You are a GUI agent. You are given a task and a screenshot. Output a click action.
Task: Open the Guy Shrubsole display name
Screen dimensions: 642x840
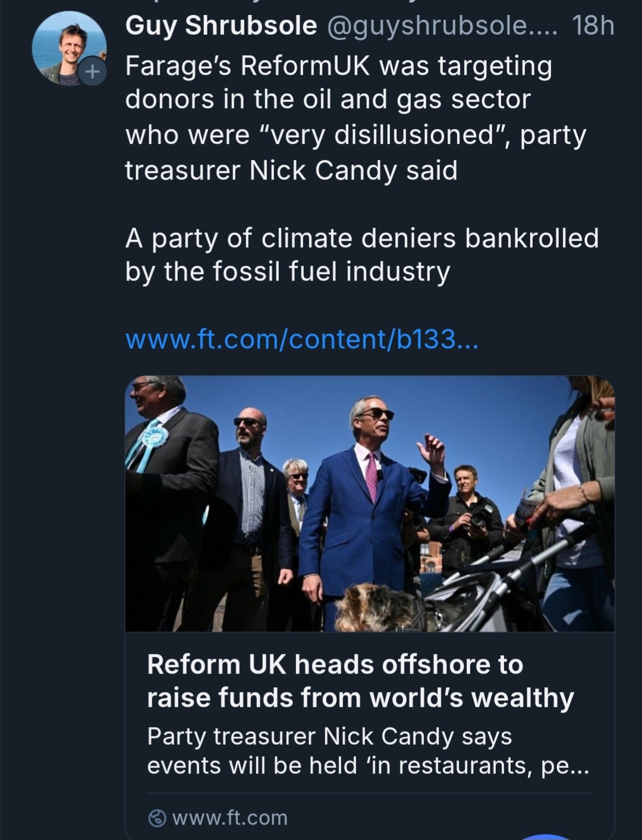tap(221, 26)
